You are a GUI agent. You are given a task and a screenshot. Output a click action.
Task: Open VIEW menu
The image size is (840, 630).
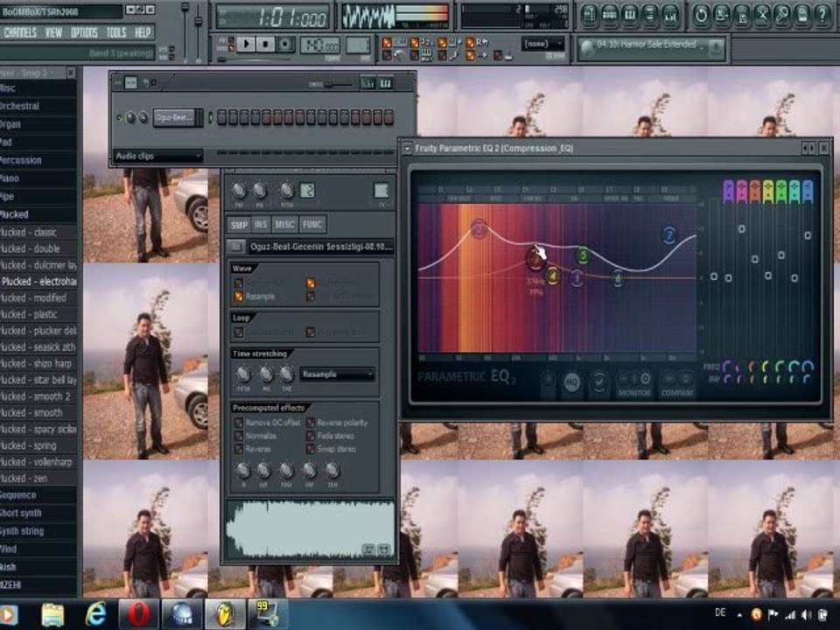(x=53, y=32)
